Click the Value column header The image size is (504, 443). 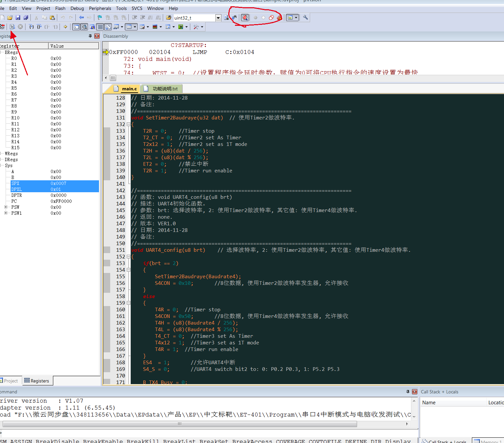click(73, 46)
